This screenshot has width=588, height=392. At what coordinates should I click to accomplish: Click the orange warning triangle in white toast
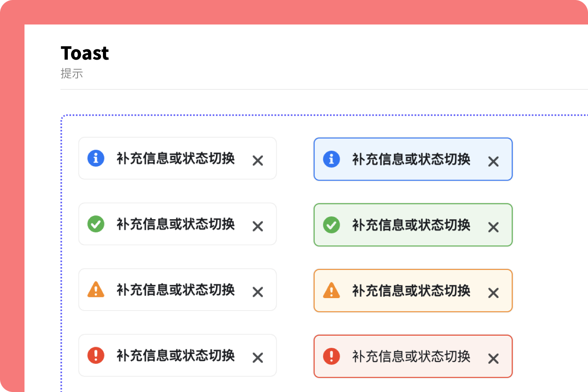click(x=96, y=289)
